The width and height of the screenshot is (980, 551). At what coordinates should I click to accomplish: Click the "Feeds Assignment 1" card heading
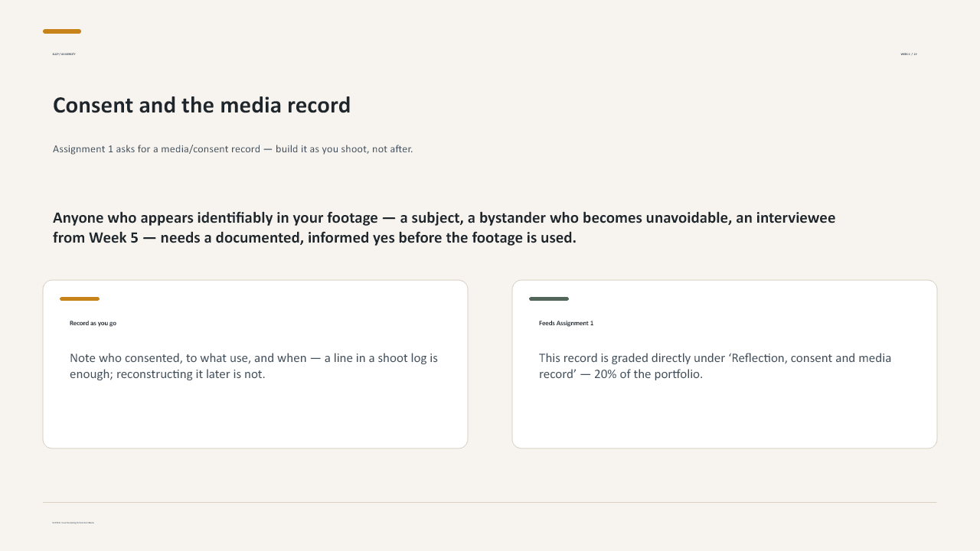point(566,323)
